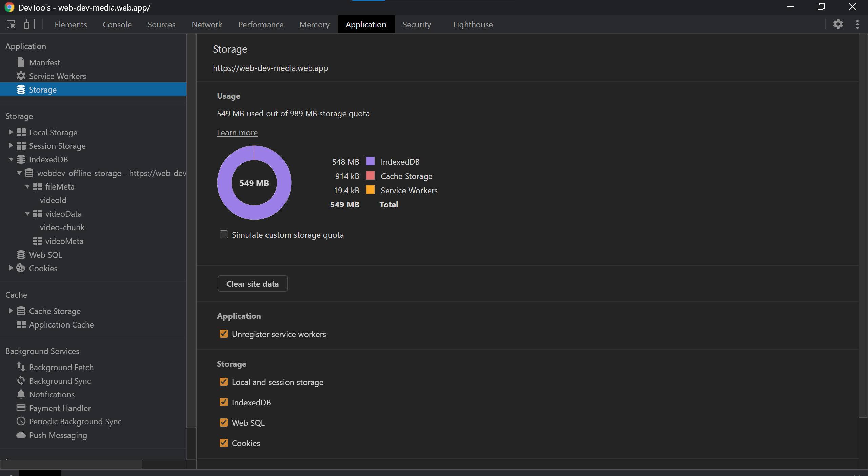The height and width of the screenshot is (476, 868).
Task: Expand the Local Storage tree item
Action: click(11, 132)
